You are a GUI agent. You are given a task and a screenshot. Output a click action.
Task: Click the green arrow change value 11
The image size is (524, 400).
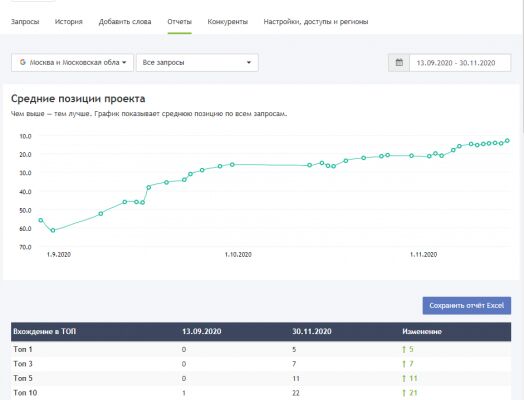pos(410,378)
